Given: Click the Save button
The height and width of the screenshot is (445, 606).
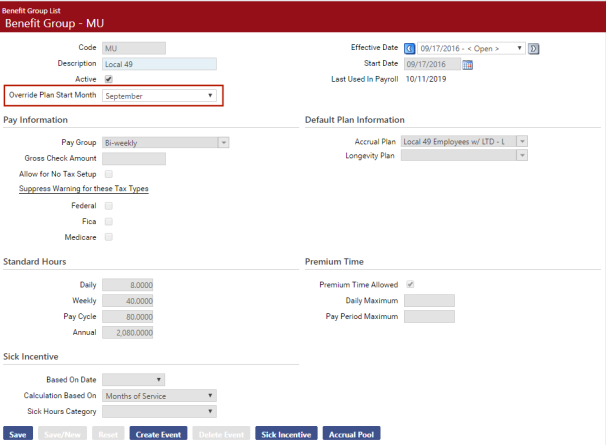Looking at the screenshot, I should [18, 435].
